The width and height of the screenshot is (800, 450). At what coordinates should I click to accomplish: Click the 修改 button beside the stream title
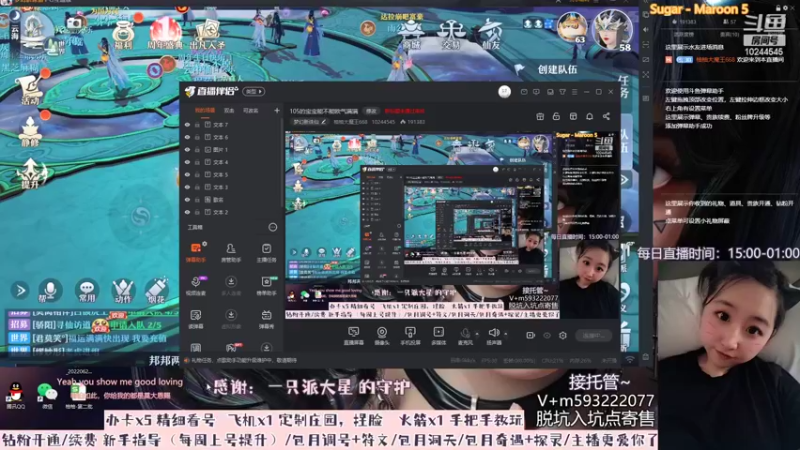point(371,111)
